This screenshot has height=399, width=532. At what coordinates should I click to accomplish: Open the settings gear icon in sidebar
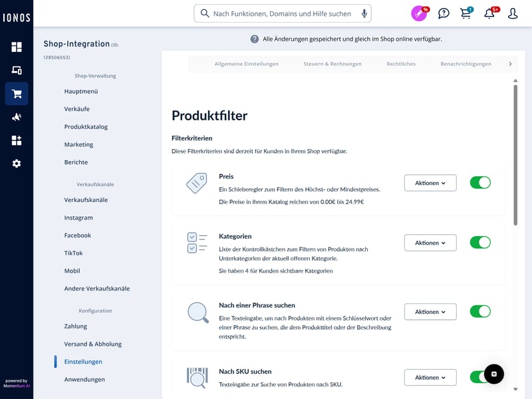click(17, 164)
